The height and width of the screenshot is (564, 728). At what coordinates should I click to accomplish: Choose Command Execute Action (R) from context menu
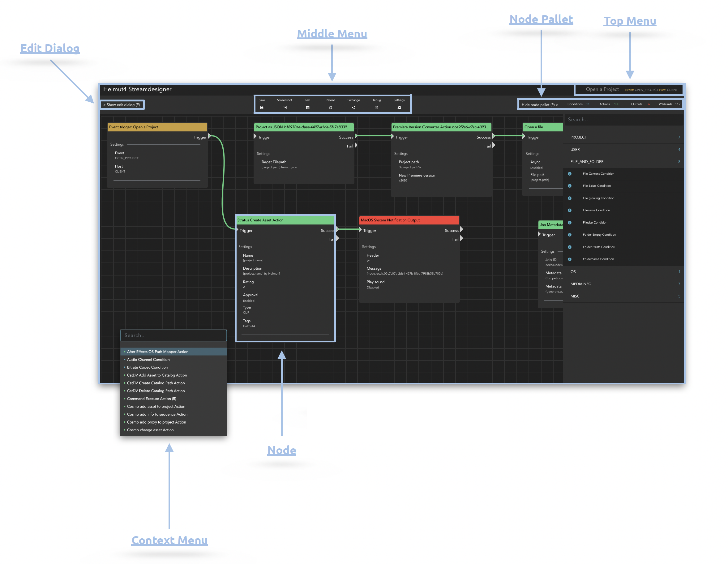click(151, 399)
